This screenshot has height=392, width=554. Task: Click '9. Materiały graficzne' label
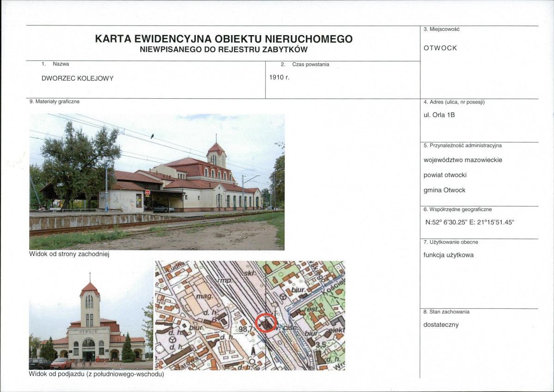point(55,102)
